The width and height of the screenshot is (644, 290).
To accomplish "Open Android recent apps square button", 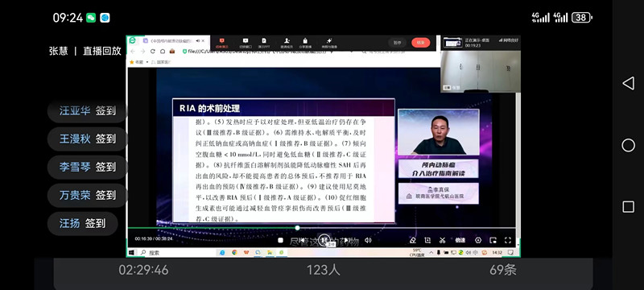I will (x=628, y=206).
